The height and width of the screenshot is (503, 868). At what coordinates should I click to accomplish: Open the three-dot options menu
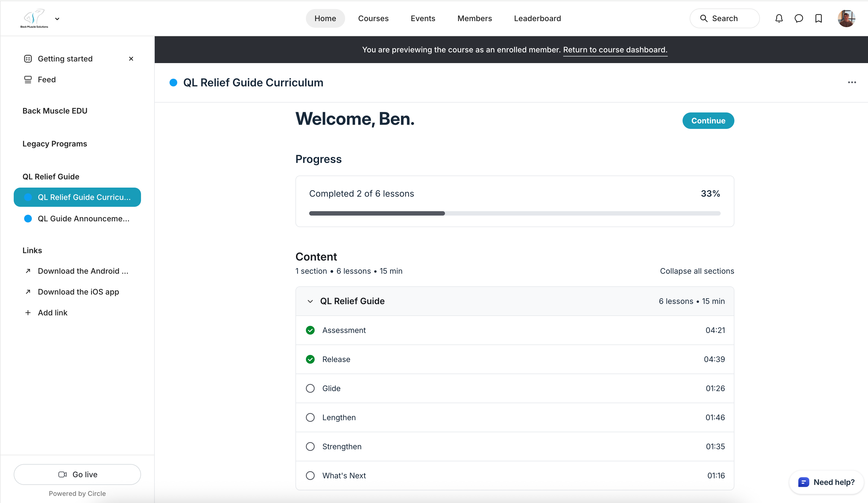(852, 82)
